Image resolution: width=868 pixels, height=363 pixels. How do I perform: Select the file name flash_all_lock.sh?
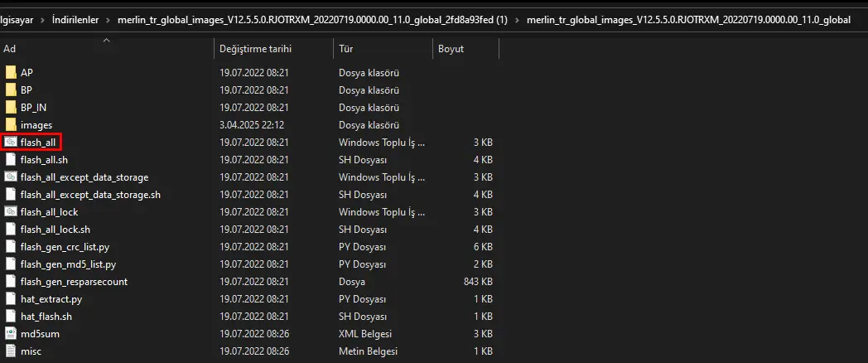coord(55,230)
